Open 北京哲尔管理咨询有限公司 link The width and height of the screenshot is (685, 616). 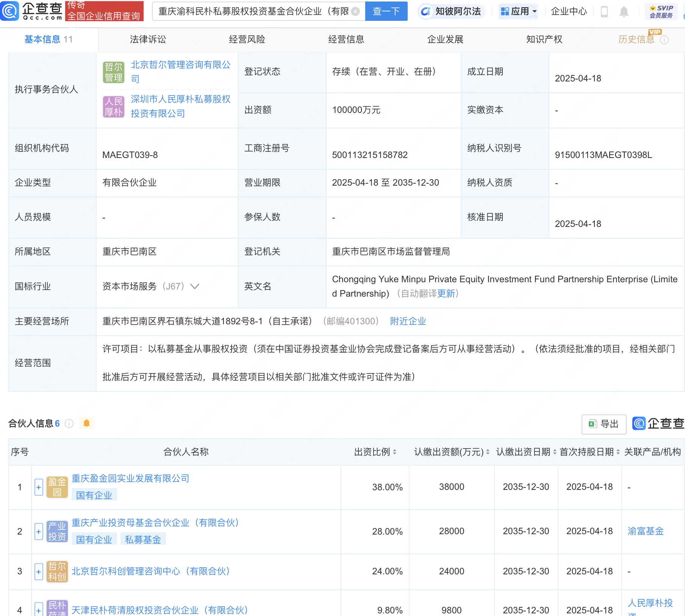click(181, 72)
